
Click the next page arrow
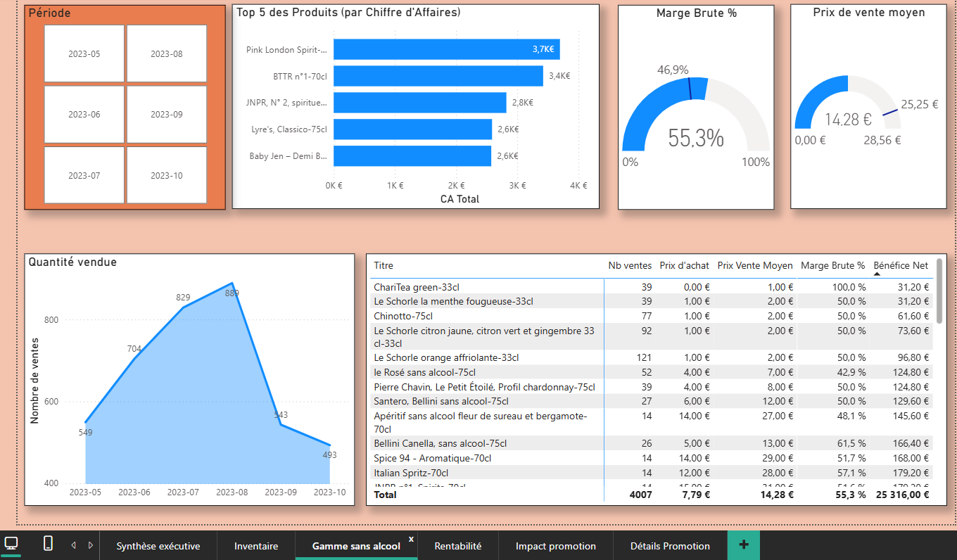click(x=90, y=545)
